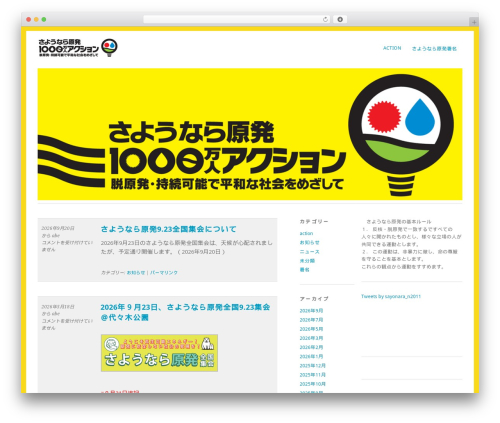
Task: Open archive 2025年12月
Action: point(312,366)
